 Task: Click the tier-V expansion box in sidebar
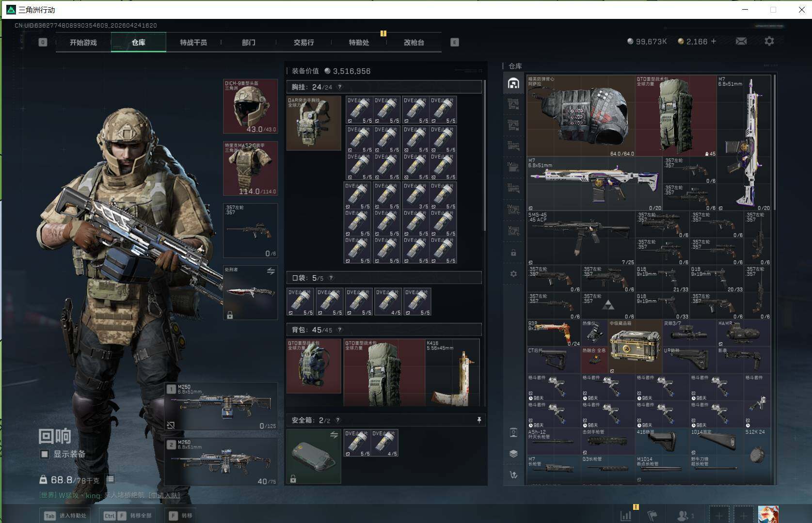513,231
